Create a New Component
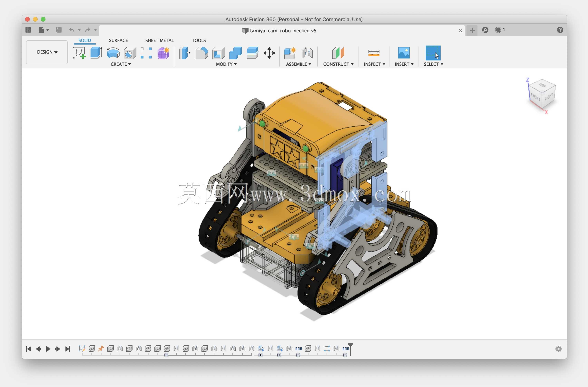The height and width of the screenshot is (387, 588). pos(290,53)
